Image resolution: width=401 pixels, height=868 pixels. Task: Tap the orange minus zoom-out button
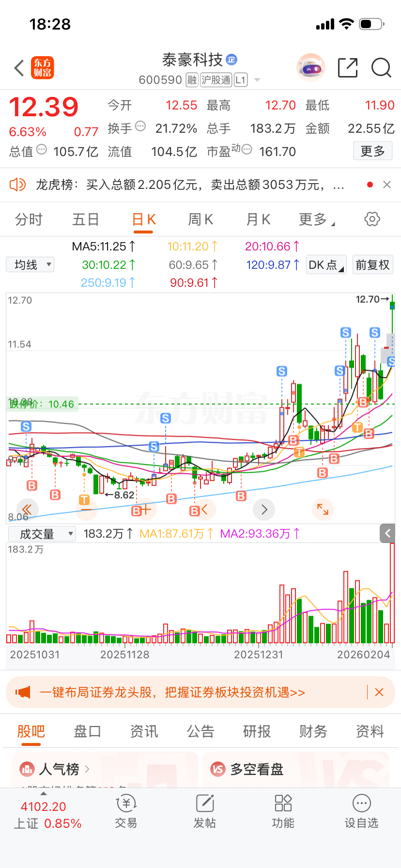(86, 509)
